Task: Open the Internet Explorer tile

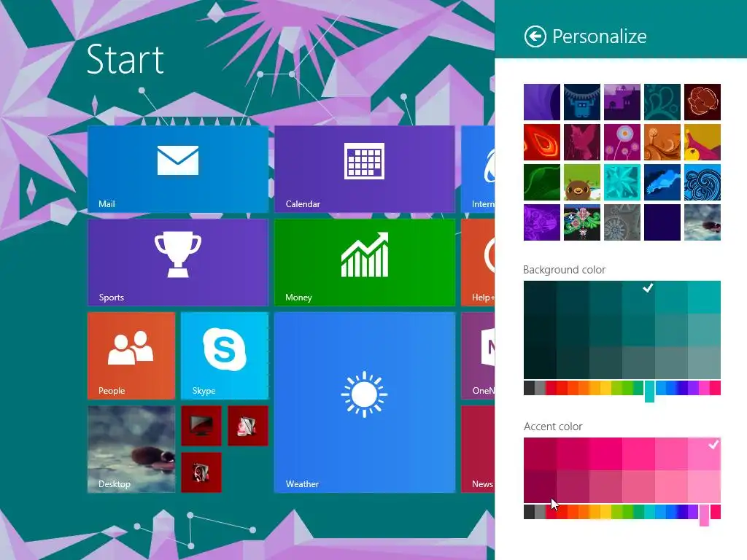Action: tap(478, 169)
